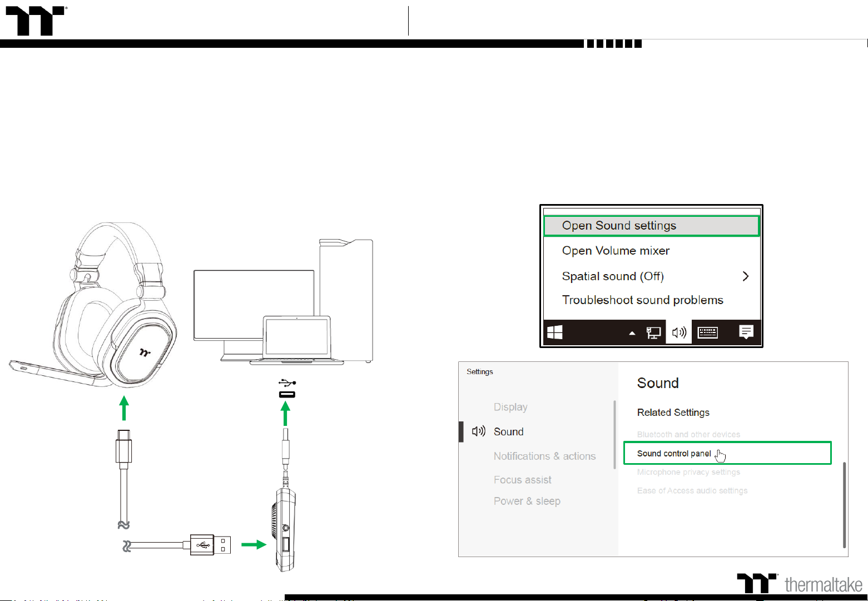Show hidden icons tray arrow
This screenshot has height=601, width=868.
pos(632,333)
